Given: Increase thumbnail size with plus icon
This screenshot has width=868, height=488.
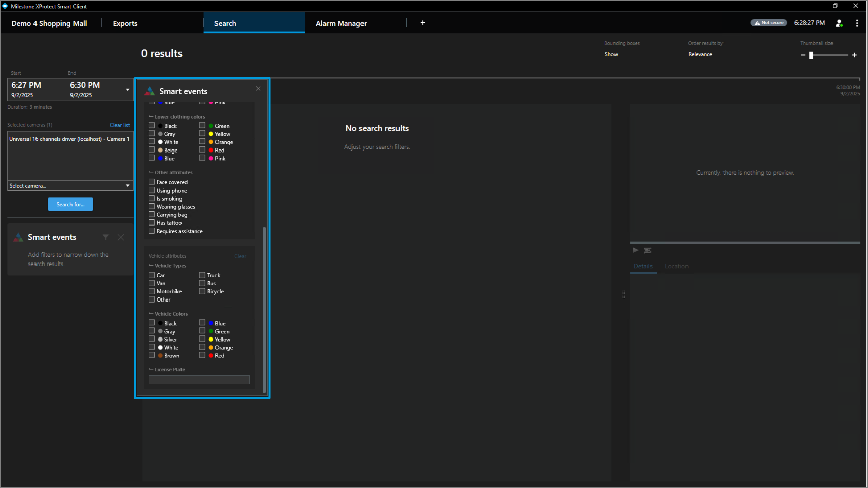Looking at the screenshot, I should 854,55.
